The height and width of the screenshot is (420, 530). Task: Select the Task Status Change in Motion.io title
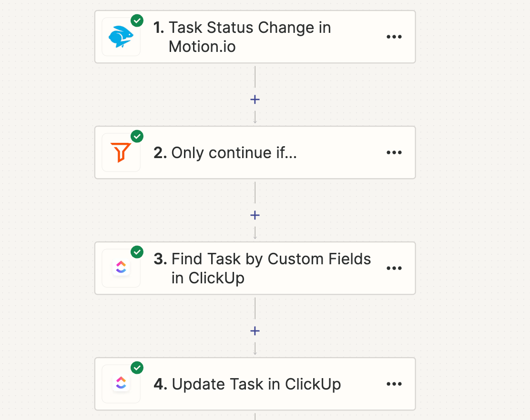point(243,37)
